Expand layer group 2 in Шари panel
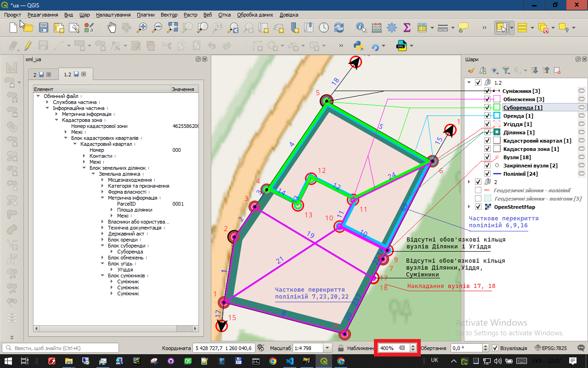The width and height of the screenshot is (588, 368). [x=469, y=182]
